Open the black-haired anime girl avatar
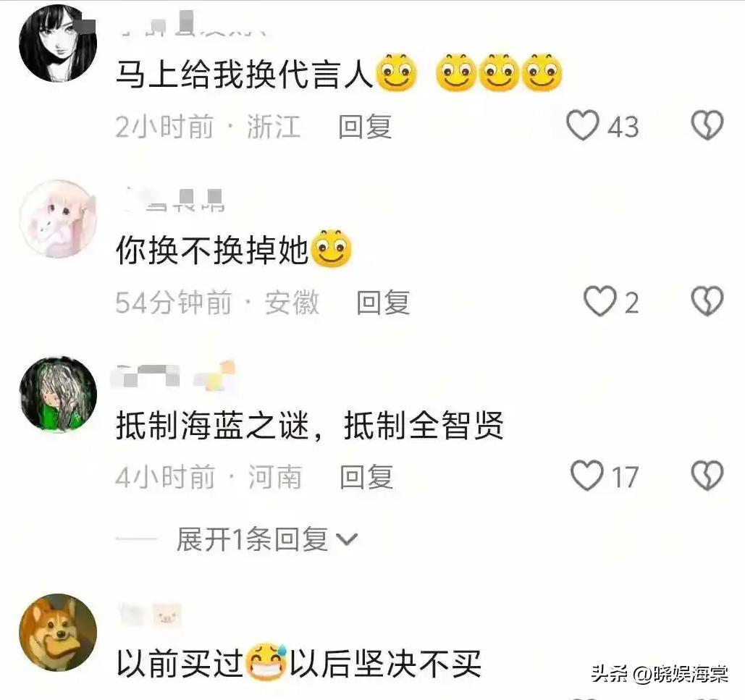The height and width of the screenshot is (700, 745). pyautogui.click(x=57, y=43)
